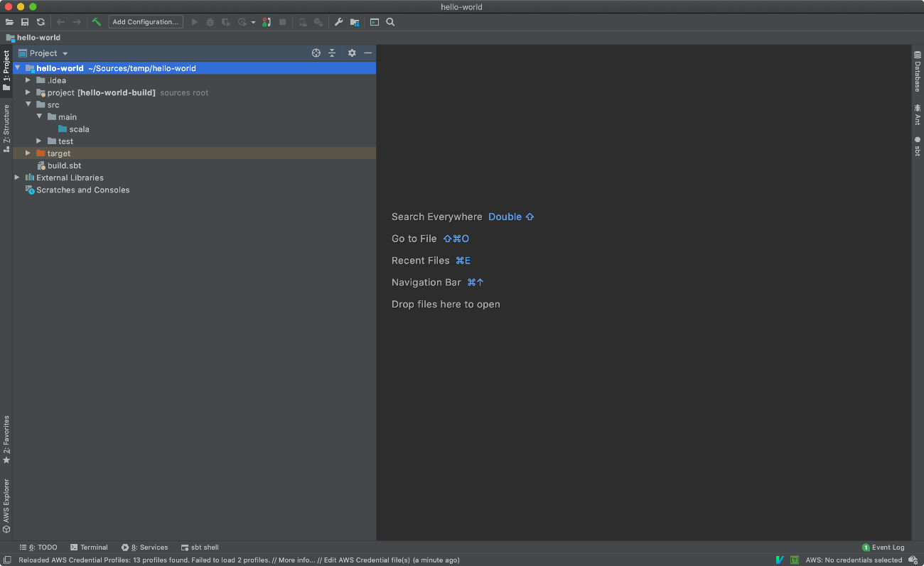
Task: Open the AWS Explorer tool window
Action: pos(6,504)
